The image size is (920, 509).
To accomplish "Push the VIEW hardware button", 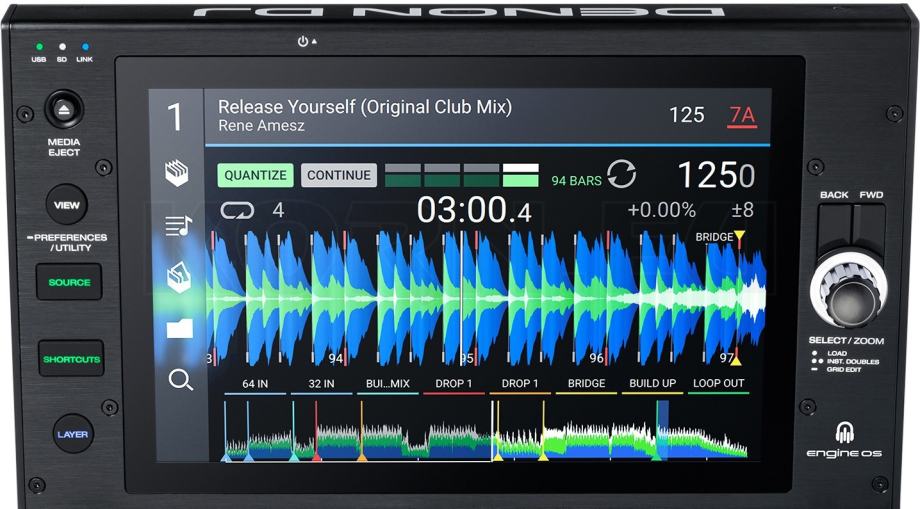I will pyautogui.click(x=66, y=205).
